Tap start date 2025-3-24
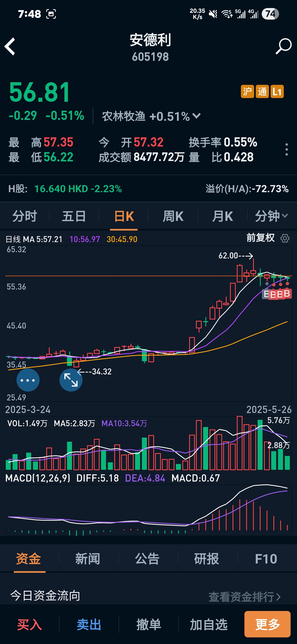The height and width of the screenshot is (644, 297). tap(28, 410)
